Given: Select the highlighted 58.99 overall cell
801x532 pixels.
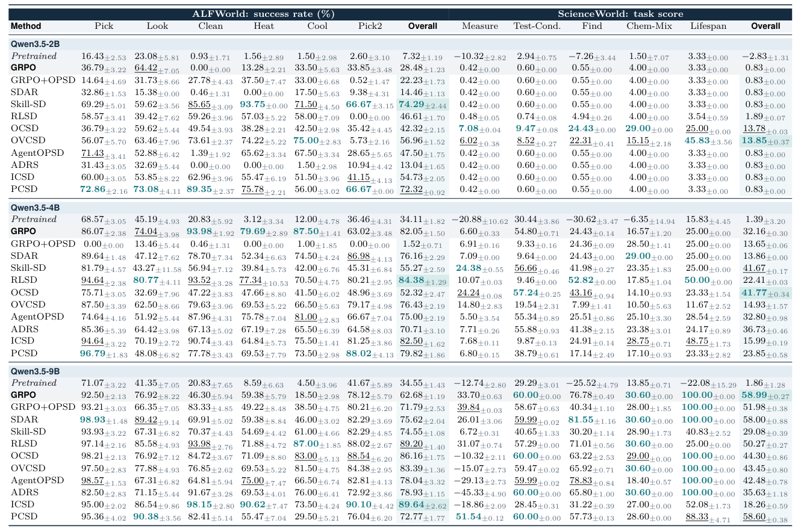Looking at the screenshot, I should 765,395.
